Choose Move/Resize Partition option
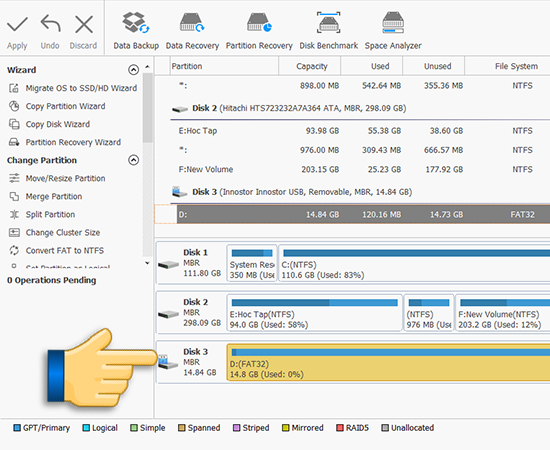This screenshot has width=550, height=450. click(x=65, y=178)
